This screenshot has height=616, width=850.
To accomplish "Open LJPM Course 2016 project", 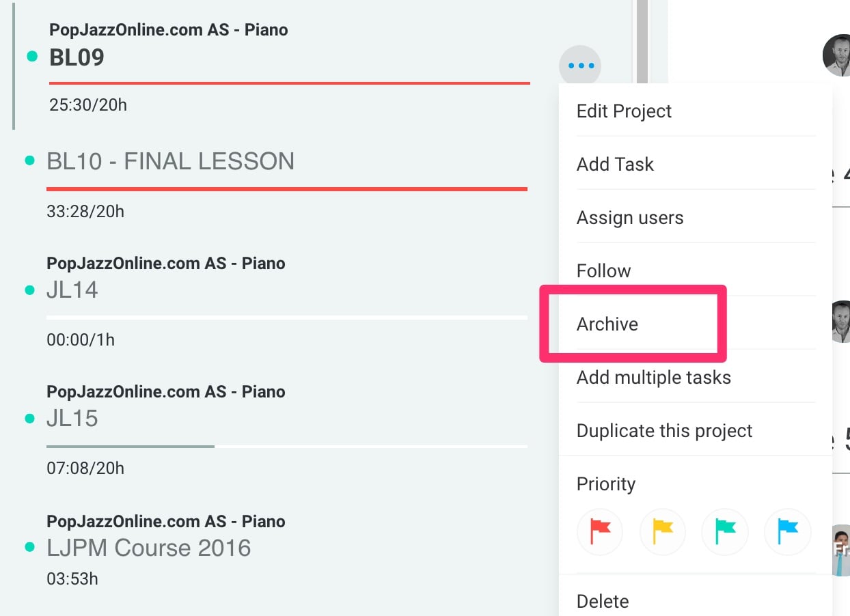I will [149, 548].
